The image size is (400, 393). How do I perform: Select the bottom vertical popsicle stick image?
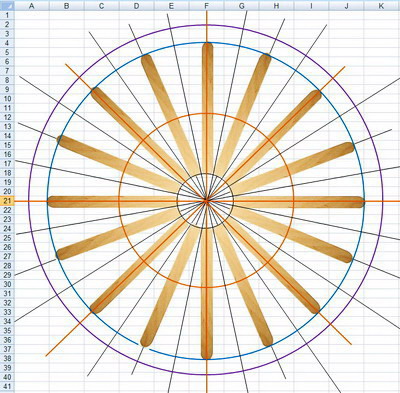pyautogui.click(x=207, y=293)
